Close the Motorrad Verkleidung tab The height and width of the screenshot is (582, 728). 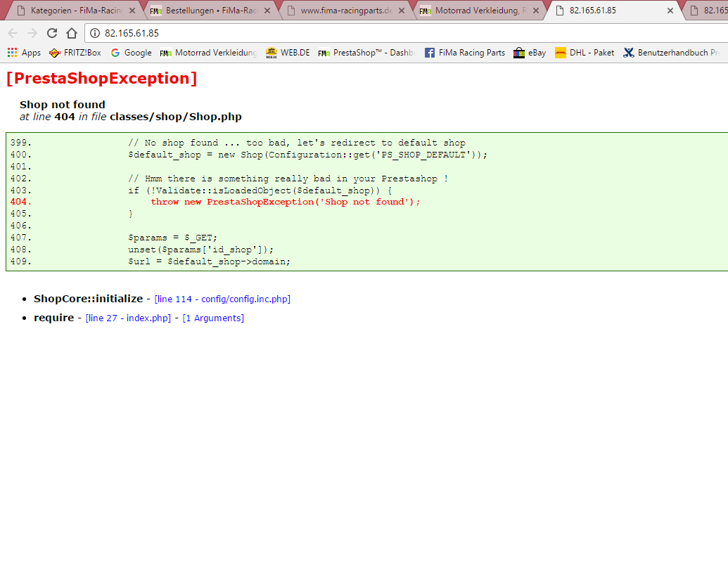[536, 11]
